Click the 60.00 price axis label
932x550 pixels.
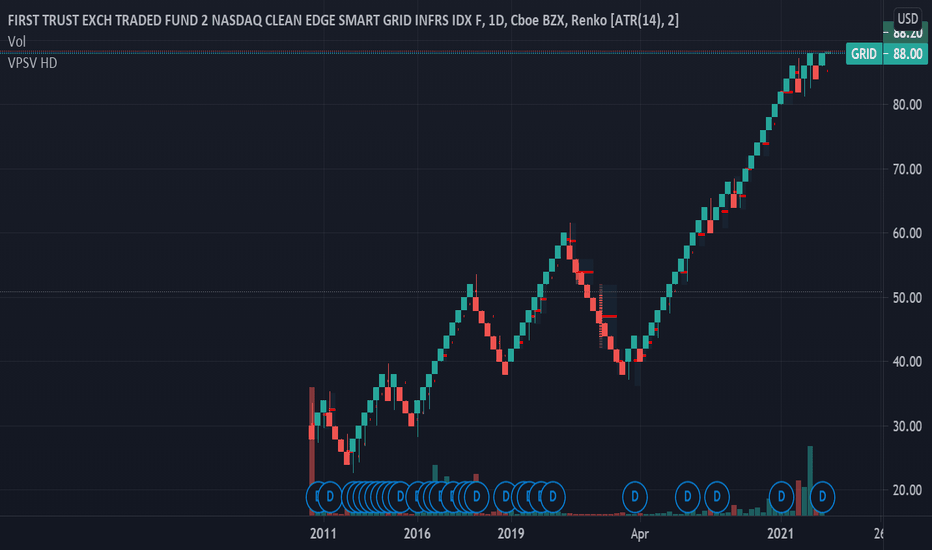coord(907,233)
